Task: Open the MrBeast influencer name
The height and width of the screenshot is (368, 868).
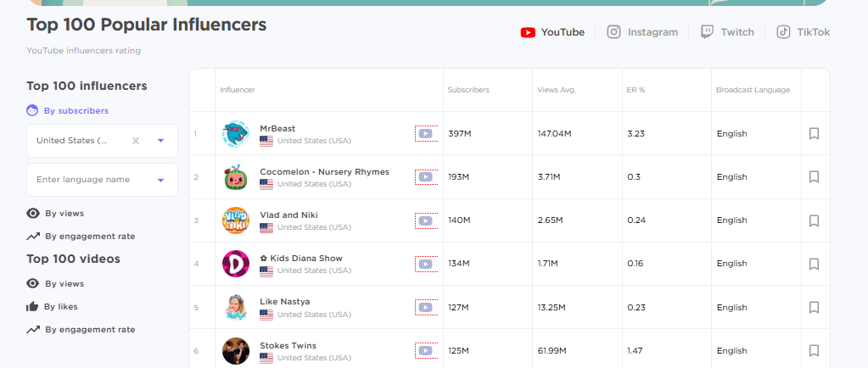Action: pyautogui.click(x=277, y=128)
